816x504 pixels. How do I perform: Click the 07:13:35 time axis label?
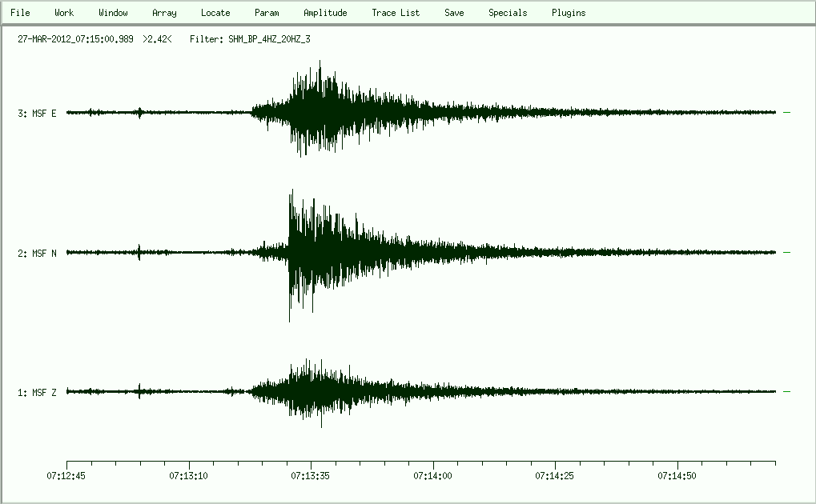point(312,476)
